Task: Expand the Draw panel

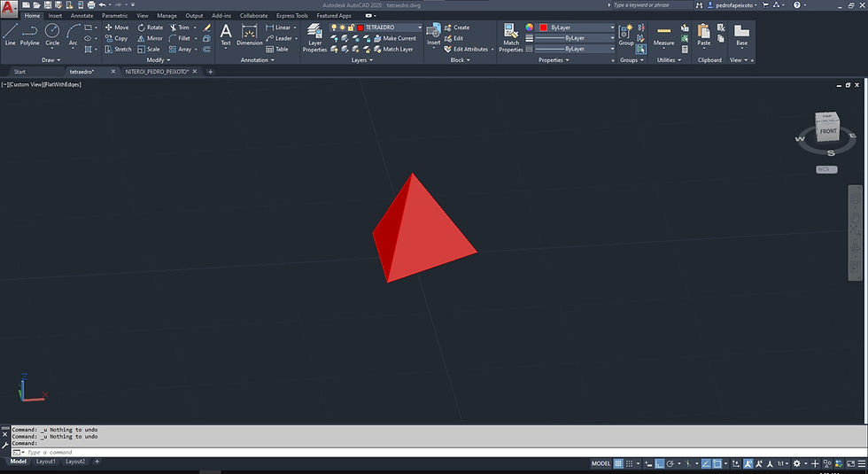Action: pos(51,60)
